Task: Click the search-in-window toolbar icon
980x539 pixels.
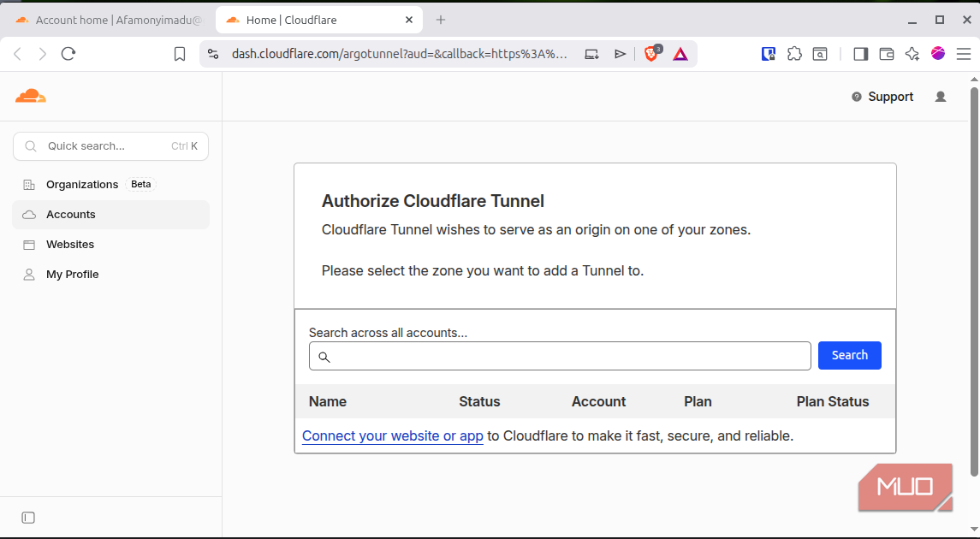Action: (820, 55)
